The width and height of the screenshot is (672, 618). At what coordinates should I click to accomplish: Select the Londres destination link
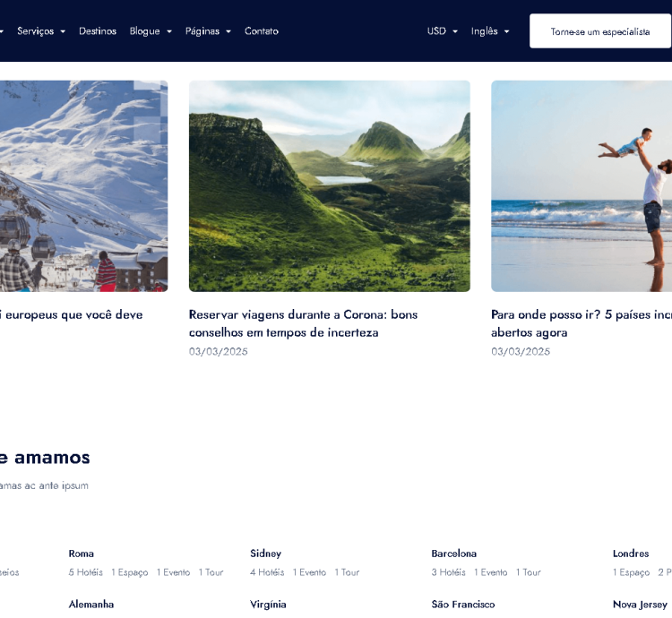point(630,554)
